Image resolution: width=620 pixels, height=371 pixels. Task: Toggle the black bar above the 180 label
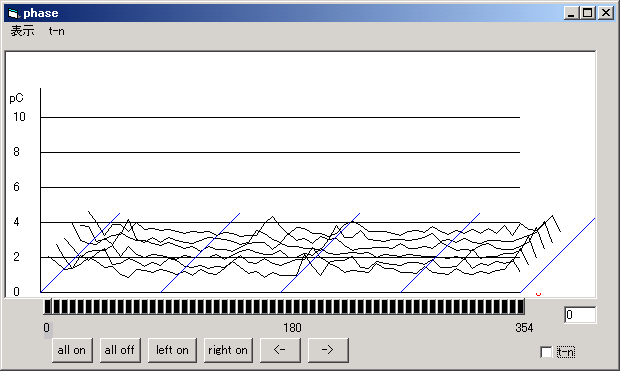pos(289,307)
